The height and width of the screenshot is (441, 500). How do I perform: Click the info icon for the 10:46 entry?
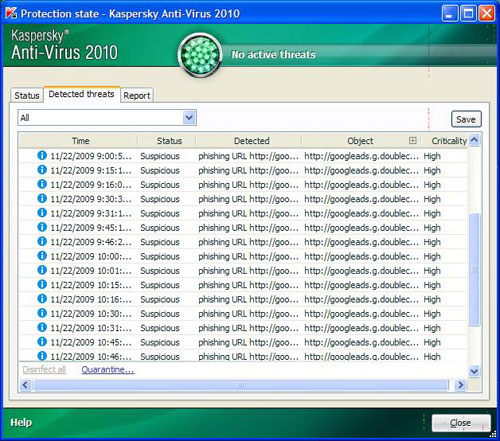[x=42, y=356]
